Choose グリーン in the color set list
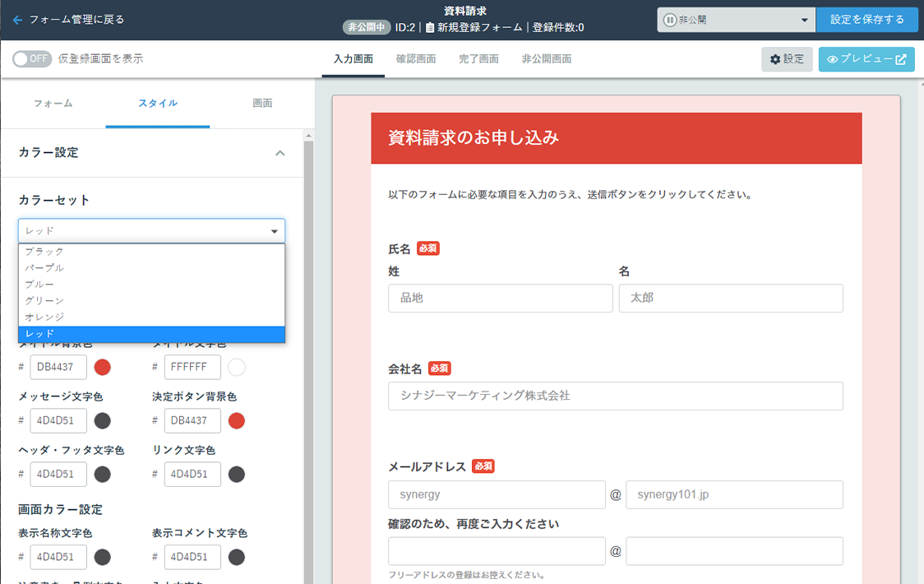 (x=44, y=300)
